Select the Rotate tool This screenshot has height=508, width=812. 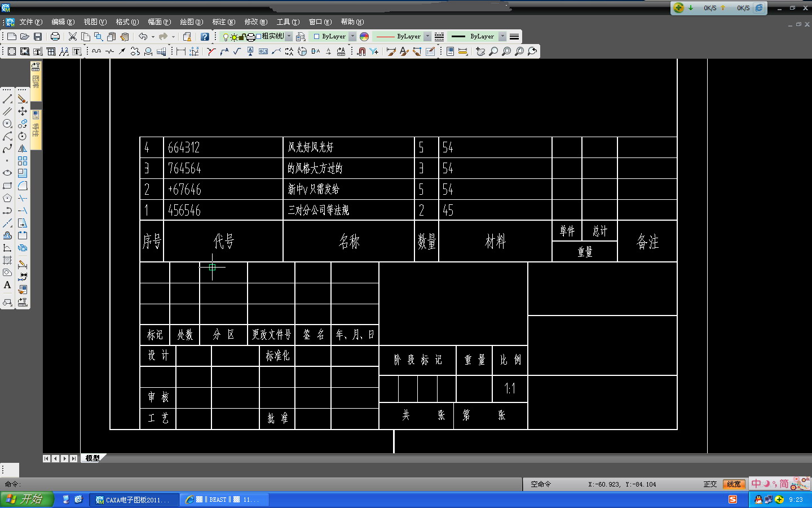[x=23, y=136]
